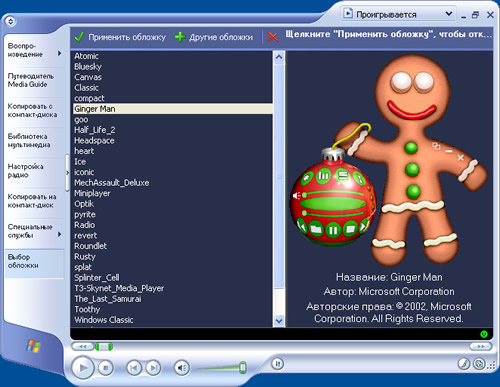Click the green face icon in black status bar
The image size is (500, 387).
point(484,334)
